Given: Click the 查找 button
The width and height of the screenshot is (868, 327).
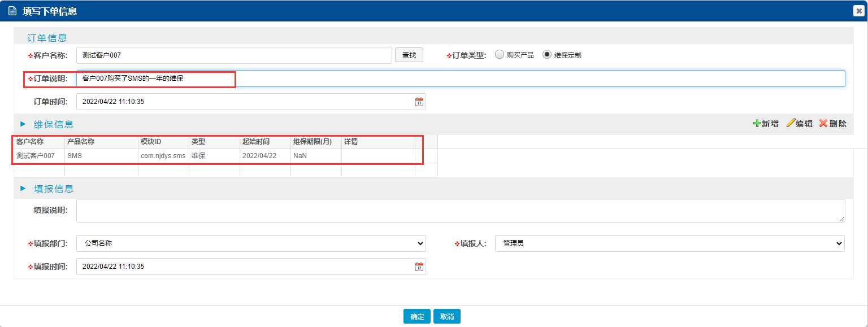Looking at the screenshot, I should coord(409,55).
